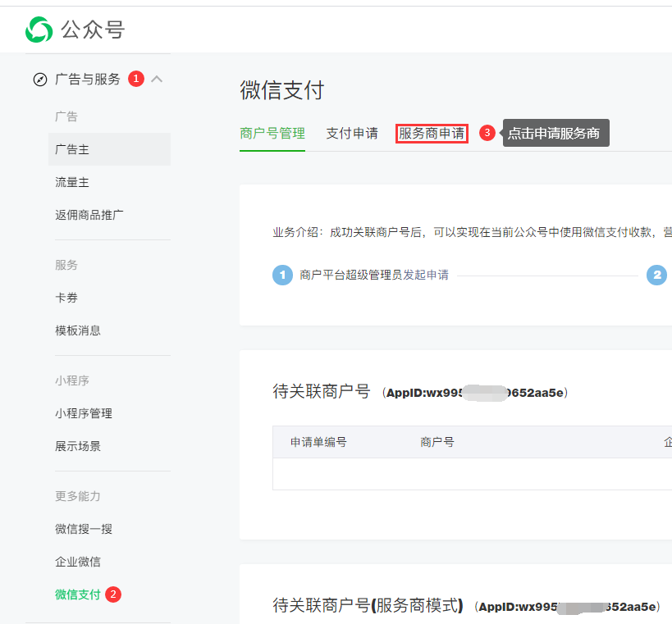The height and width of the screenshot is (624, 672).
Task: Open 流量主 in the sidebar
Action: tap(72, 182)
